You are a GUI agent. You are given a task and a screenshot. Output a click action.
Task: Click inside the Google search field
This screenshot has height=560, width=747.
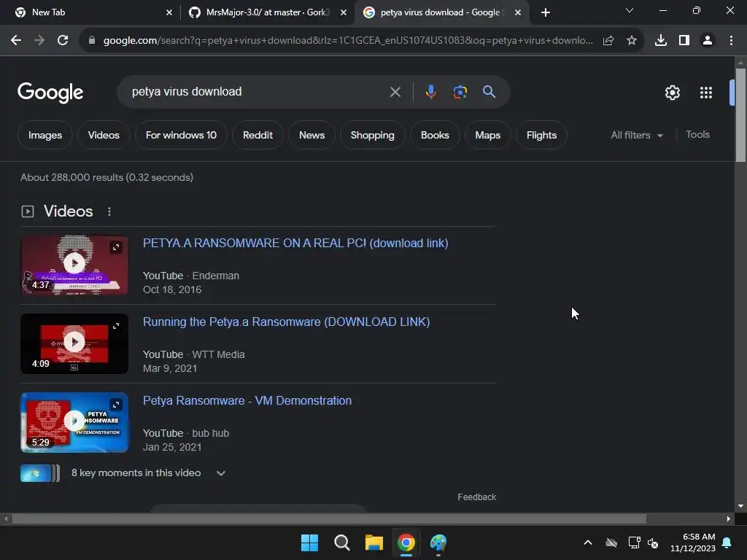tap(258, 91)
